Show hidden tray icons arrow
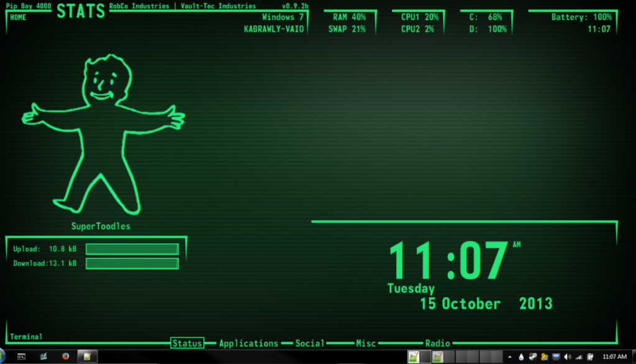The height and width of the screenshot is (364, 636). [509, 357]
